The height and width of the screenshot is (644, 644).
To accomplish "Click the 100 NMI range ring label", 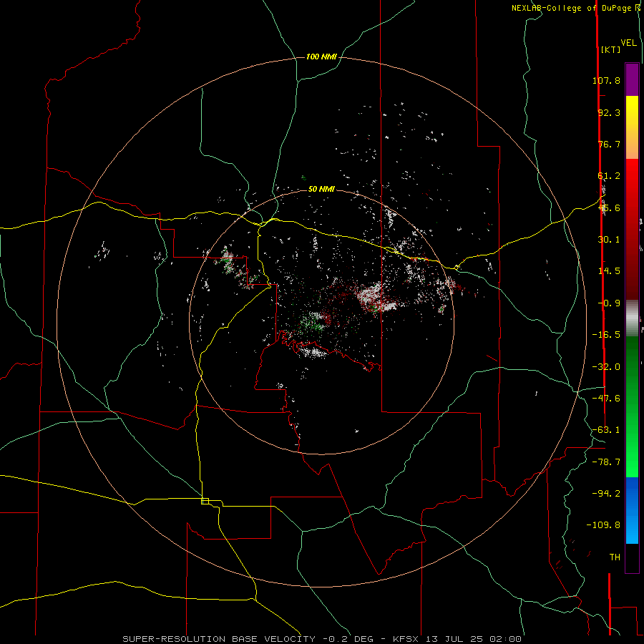I will tap(321, 57).
